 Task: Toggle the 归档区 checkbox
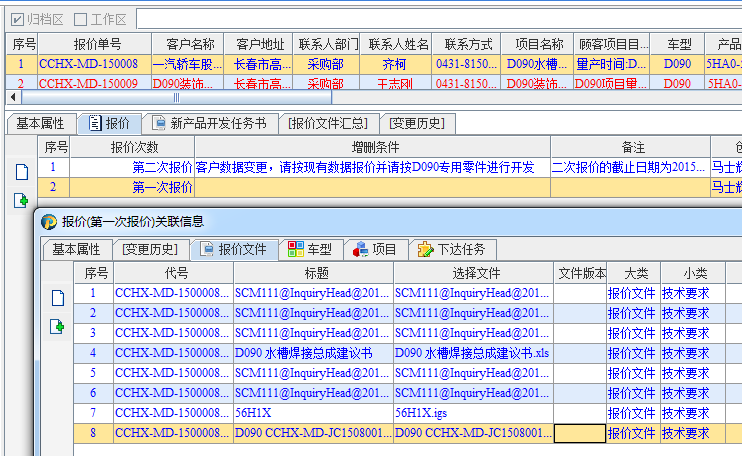pos(17,19)
